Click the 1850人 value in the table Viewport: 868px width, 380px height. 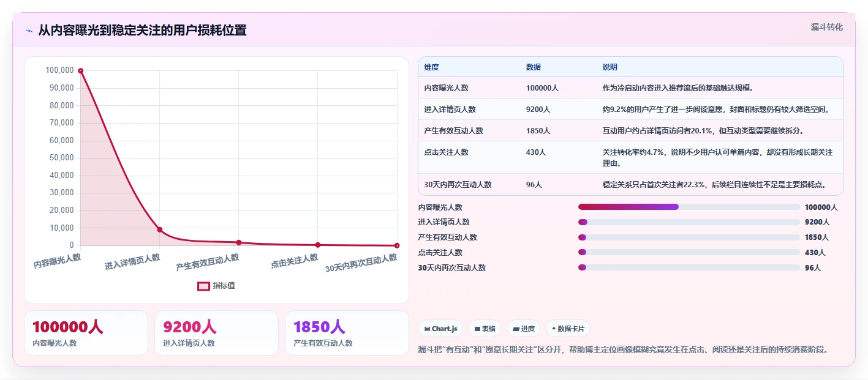(538, 131)
